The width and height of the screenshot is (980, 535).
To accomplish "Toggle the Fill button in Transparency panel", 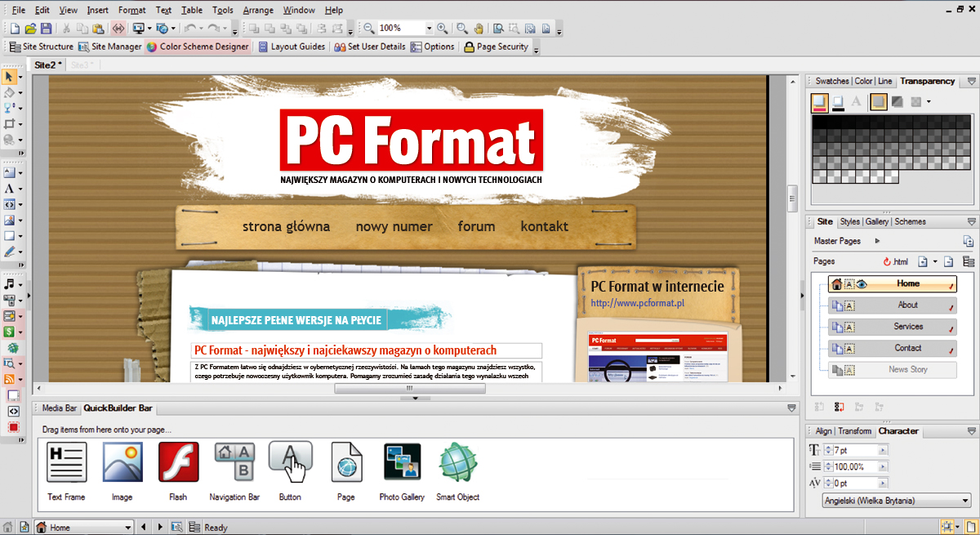I will tap(819, 102).
